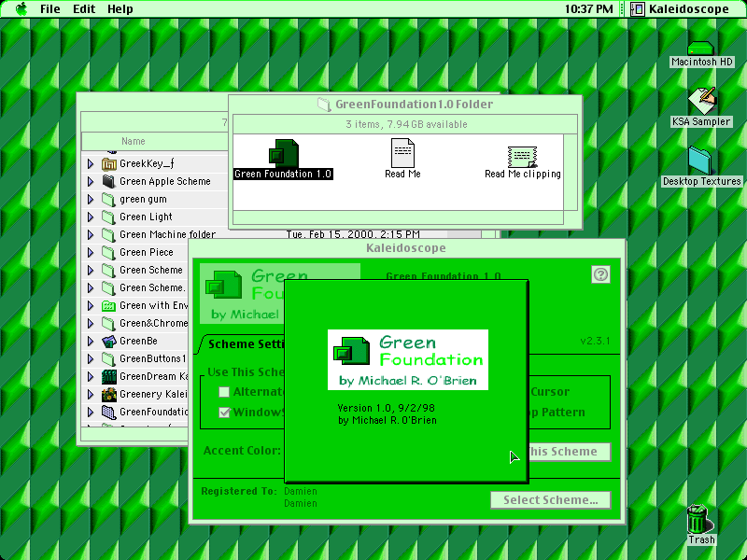747x560 pixels.
Task: Click the partially hidden This Scheme button
Action: click(x=569, y=452)
